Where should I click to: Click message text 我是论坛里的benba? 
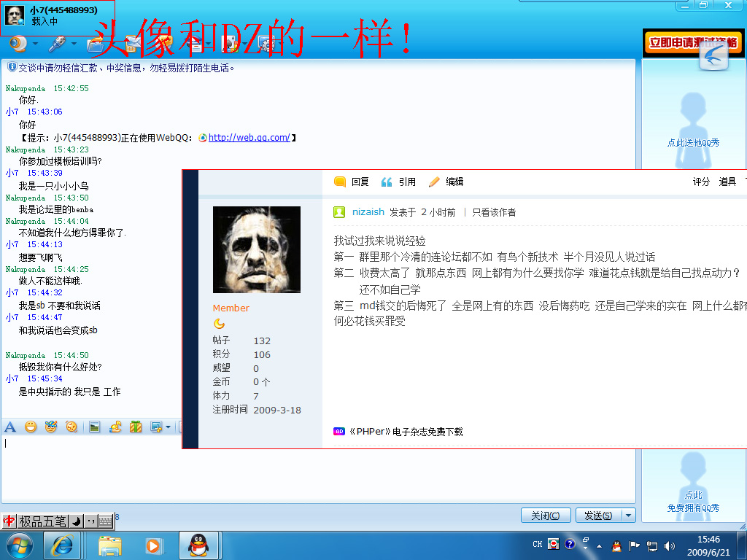pyautogui.click(x=55, y=209)
